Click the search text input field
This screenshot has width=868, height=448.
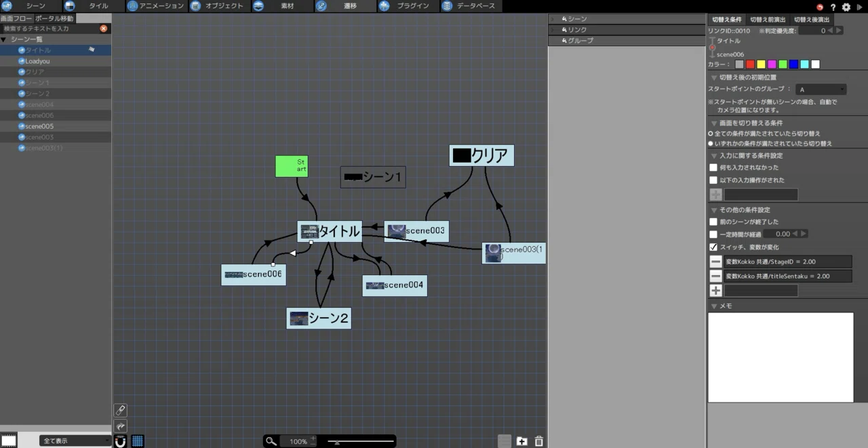tap(50, 28)
